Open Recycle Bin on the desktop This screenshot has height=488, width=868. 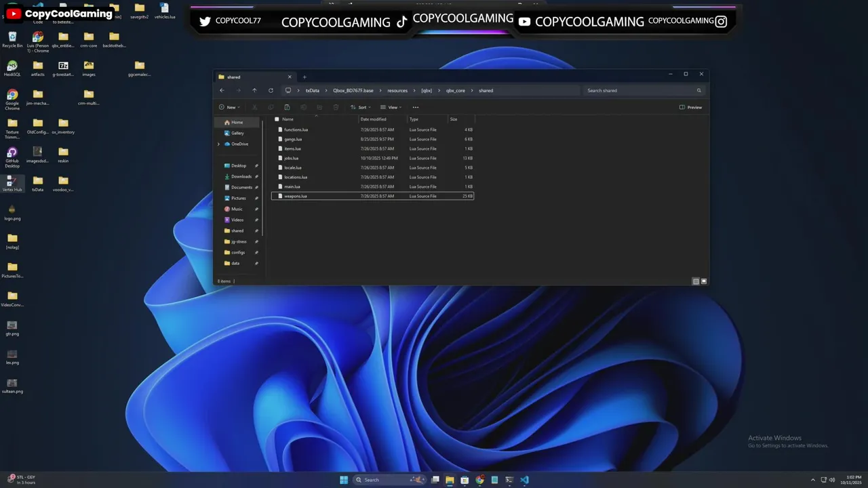coord(12,39)
